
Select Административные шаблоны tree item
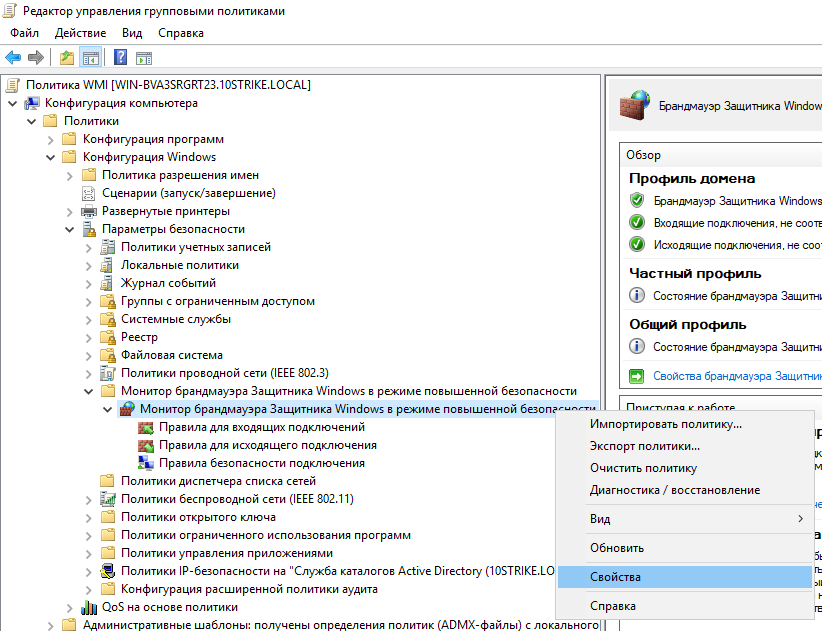pyautogui.click(x=341, y=625)
